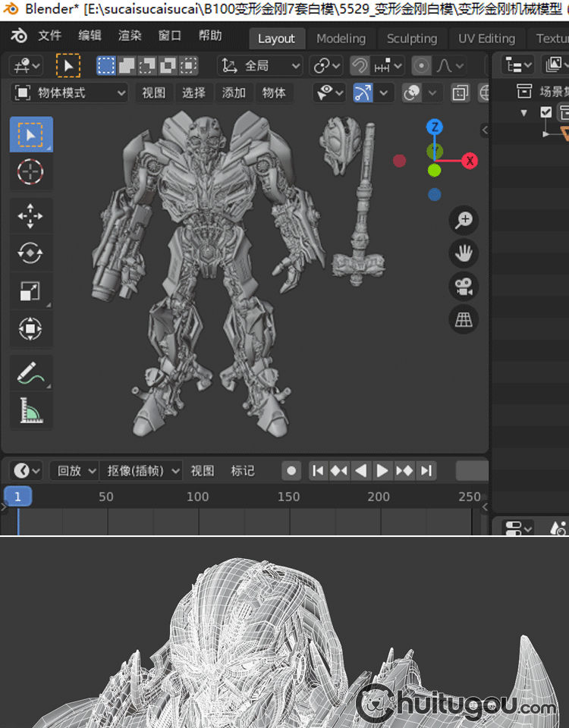Toggle perspective/orthographic grid icon
The height and width of the screenshot is (728, 569).
click(463, 320)
